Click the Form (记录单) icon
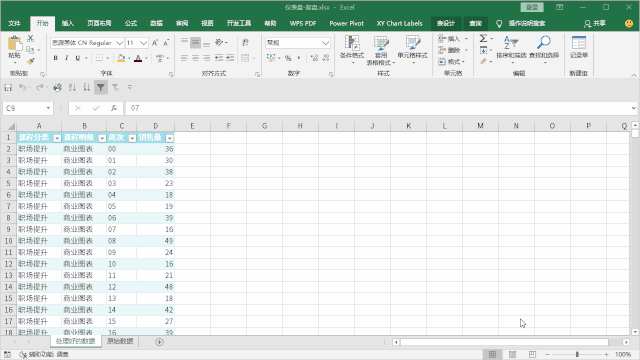This screenshot has height=360, width=640. (x=579, y=47)
